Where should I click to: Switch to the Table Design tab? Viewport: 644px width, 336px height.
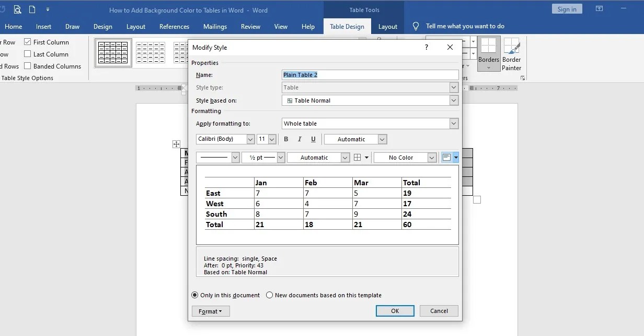pos(347,26)
